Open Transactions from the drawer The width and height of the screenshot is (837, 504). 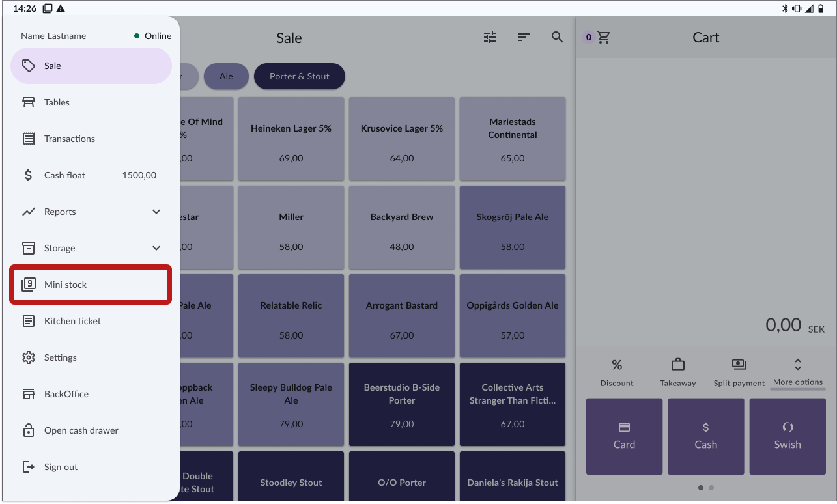(91, 139)
